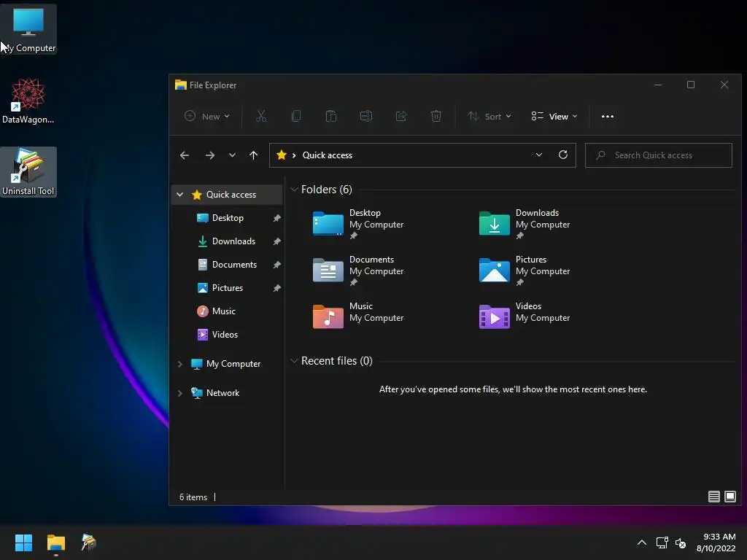Click the 6 items status bar text

[193, 497]
